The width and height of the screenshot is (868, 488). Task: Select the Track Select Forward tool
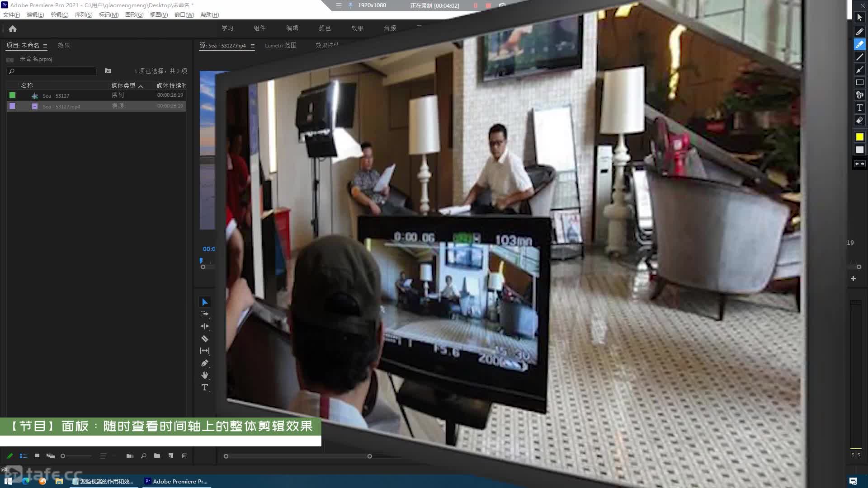click(x=205, y=314)
